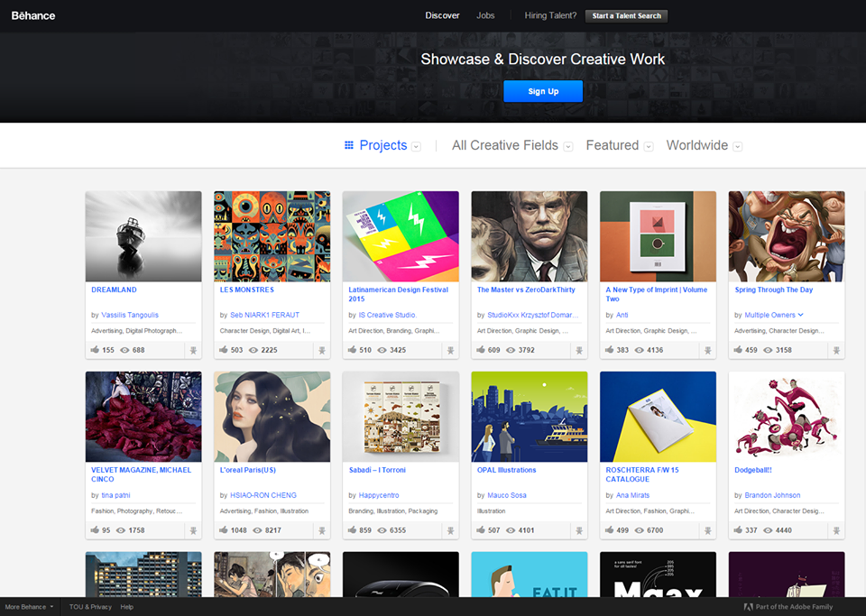Screen dimensions: 866x616
Task: Open the L'oreal Paris(US) portrait thumbnail
Action: (x=272, y=417)
